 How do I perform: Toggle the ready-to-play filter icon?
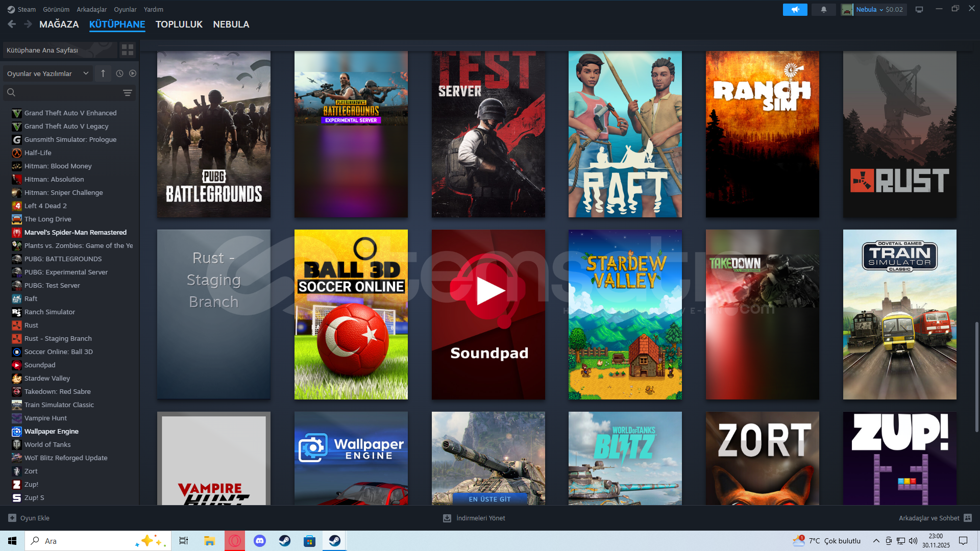(133, 73)
